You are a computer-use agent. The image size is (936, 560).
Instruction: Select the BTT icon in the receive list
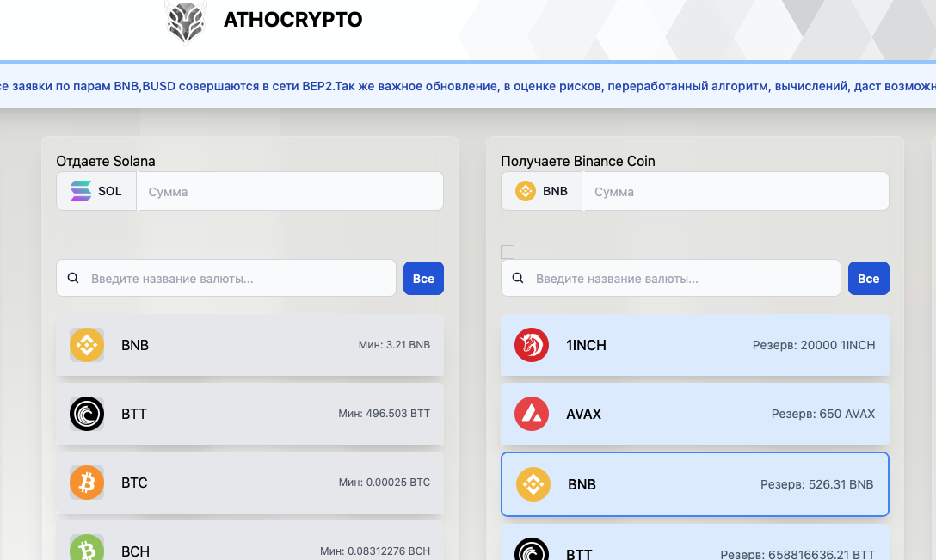tap(532, 550)
